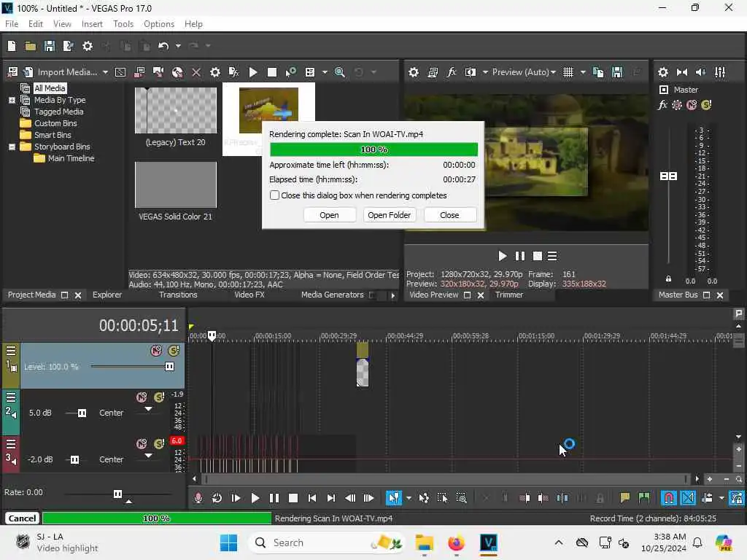Copy snapshot to clipboard icon in preview
This screenshot has width=747, height=560.
click(x=598, y=72)
